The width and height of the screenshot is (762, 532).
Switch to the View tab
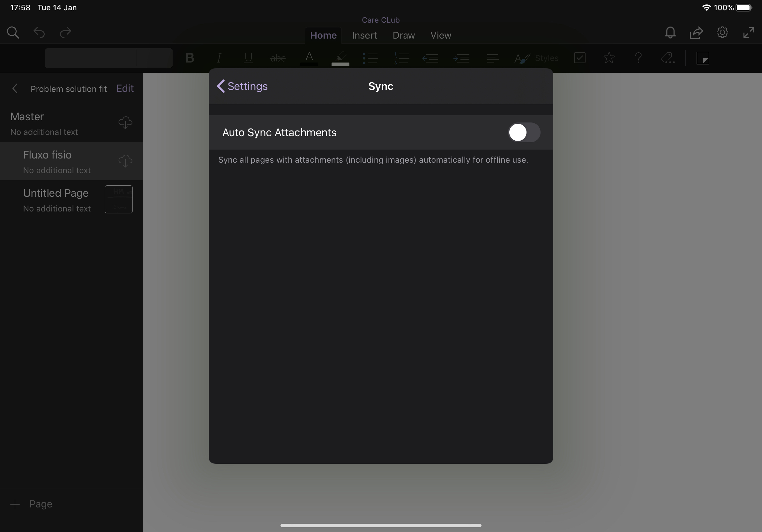point(441,35)
